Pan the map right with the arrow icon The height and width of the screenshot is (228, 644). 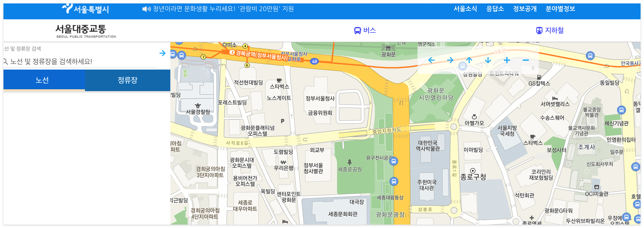[450, 60]
